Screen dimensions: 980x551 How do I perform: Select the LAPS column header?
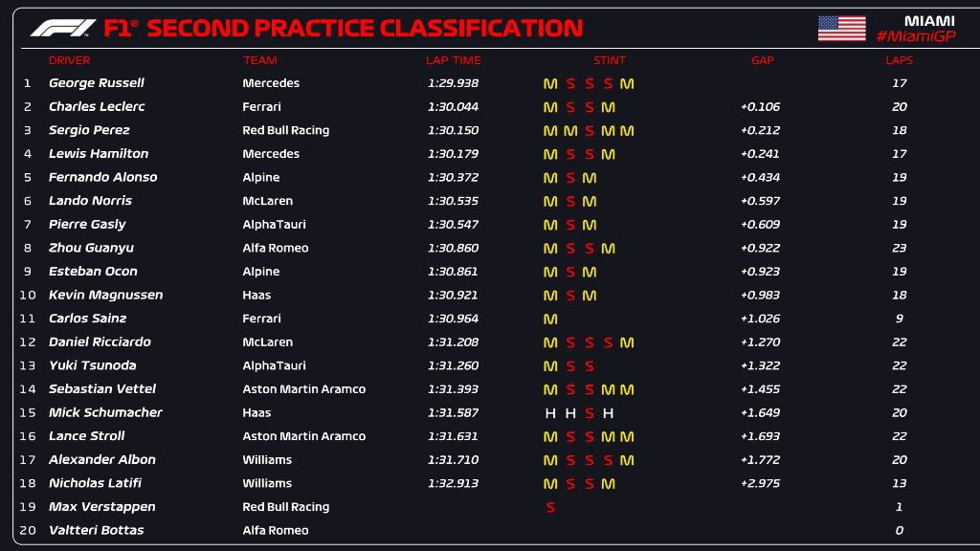tap(899, 60)
